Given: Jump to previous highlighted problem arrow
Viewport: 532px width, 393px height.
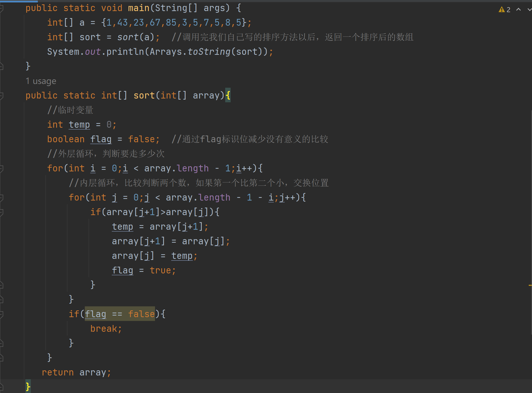Looking at the screenshot, I should (x=518, y=10).
